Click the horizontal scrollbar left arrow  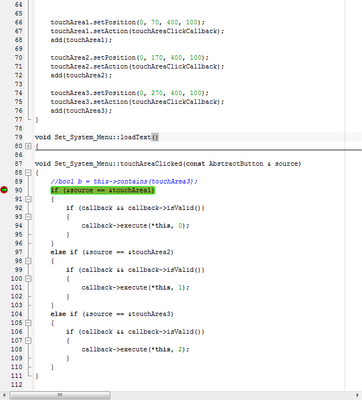point(4,395)
